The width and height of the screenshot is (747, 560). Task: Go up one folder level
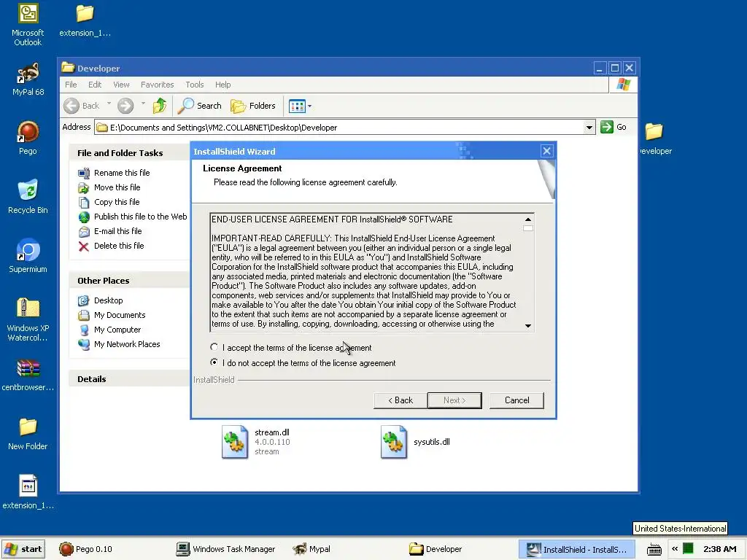[160, 106]
